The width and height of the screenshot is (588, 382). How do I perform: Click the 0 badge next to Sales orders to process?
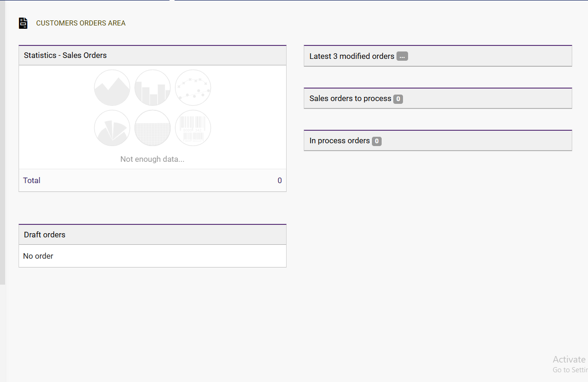coord(398,99)
